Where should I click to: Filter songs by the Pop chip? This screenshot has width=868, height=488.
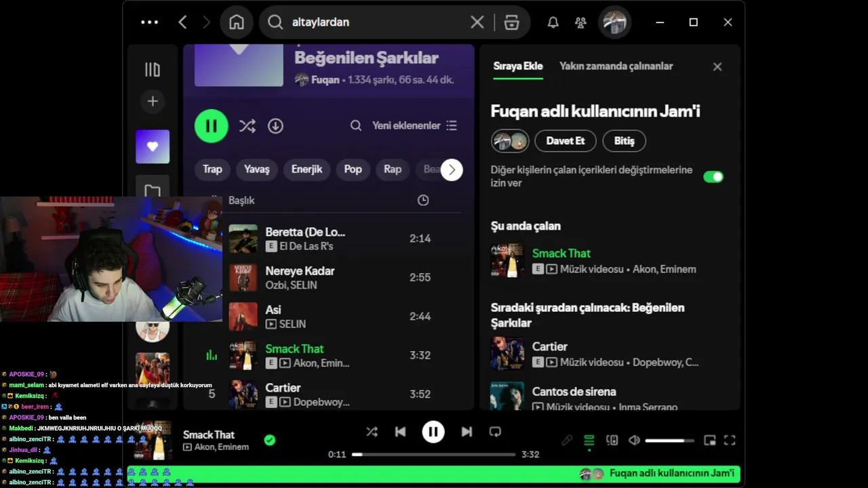[353, 169]
